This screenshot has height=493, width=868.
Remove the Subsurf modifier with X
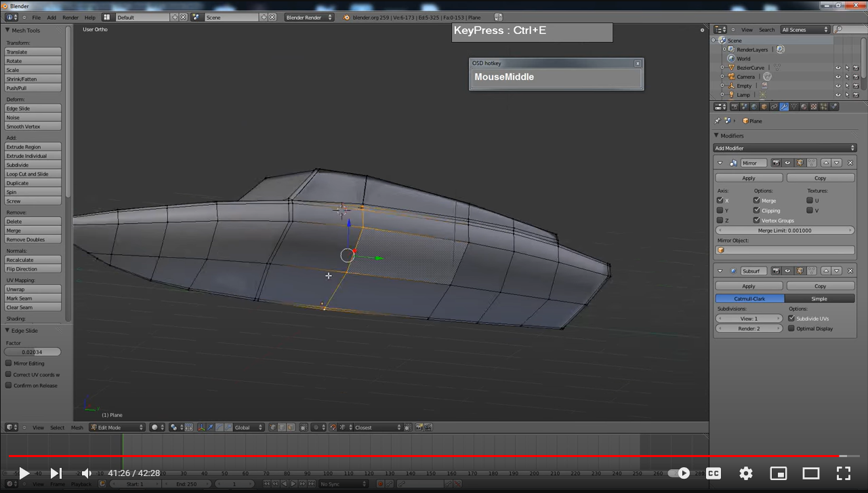[850, 271]
